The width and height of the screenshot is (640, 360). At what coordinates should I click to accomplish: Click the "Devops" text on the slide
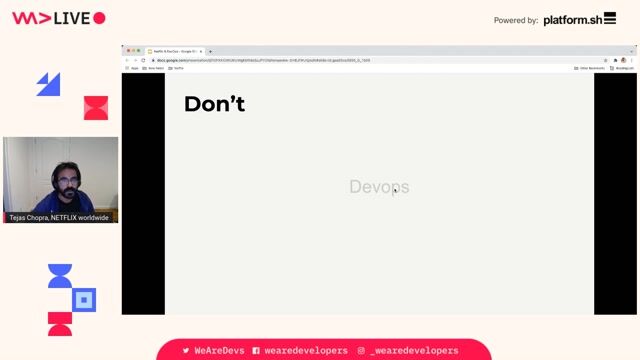[379, 187]
